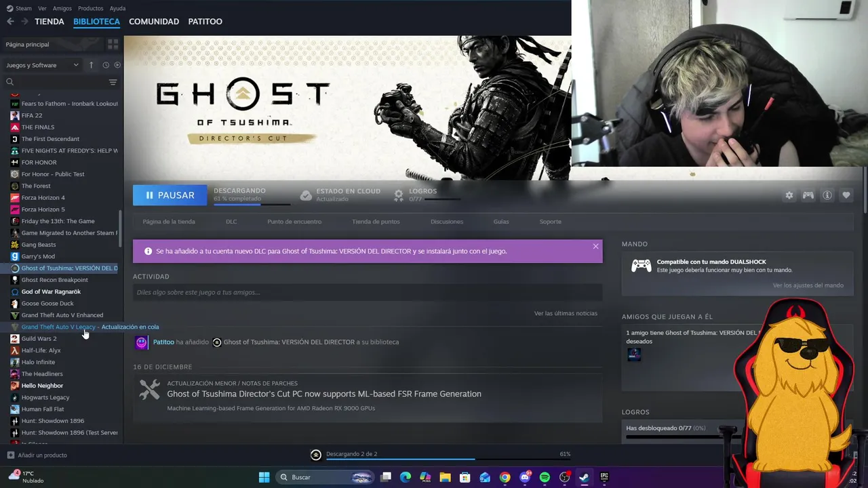Select Hogwarts Legacy in the library
This screenshot has width=868, height=488.
(x=45, y=397)
